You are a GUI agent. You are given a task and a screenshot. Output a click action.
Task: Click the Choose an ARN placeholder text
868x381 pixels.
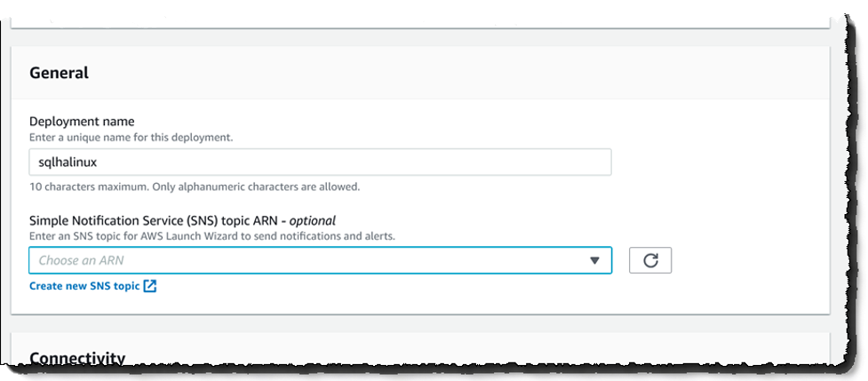(x=81, y=260)
